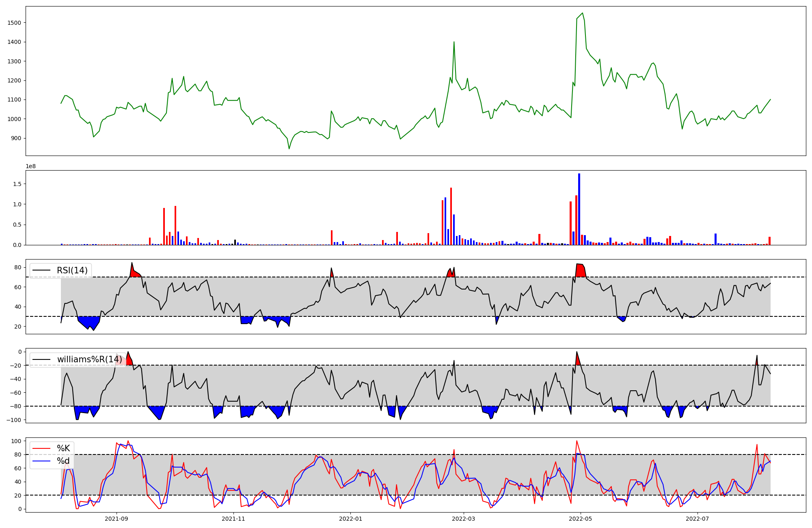Click the price chart's highest peak
The height and width of the screenshot is (528, 812).
pyautogui.click(x=582, y=13)
